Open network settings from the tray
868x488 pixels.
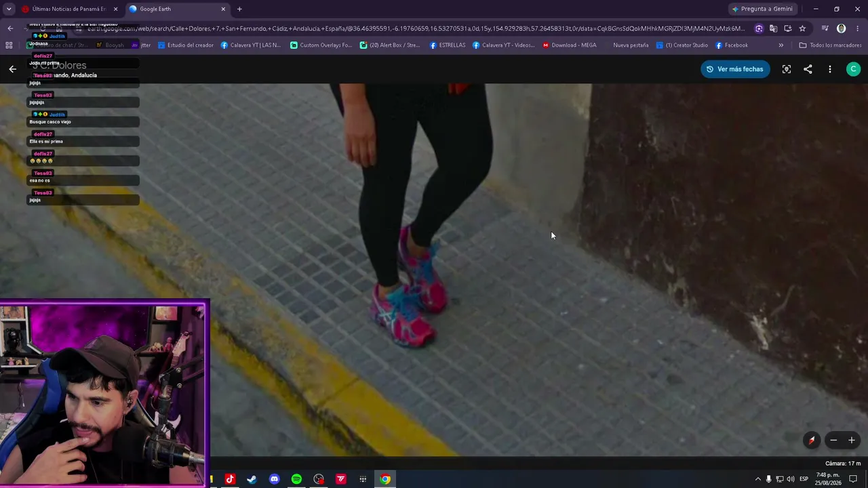tap(779, 479)
